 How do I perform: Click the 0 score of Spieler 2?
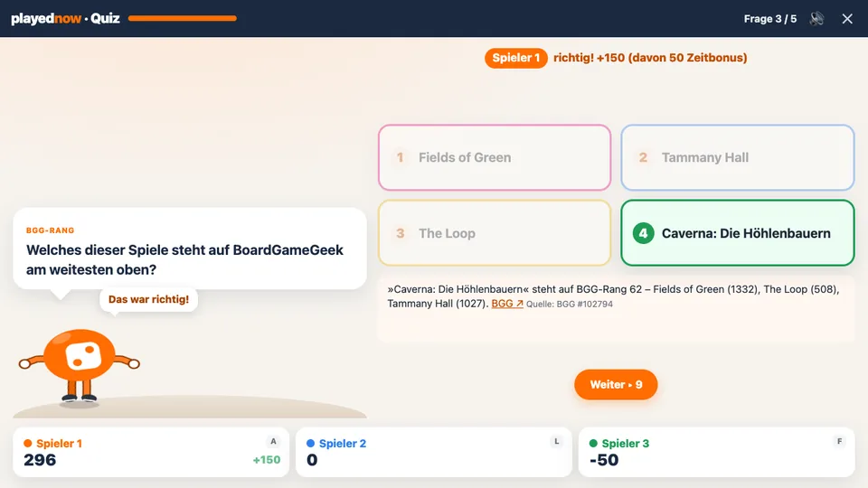click(312, 460)
